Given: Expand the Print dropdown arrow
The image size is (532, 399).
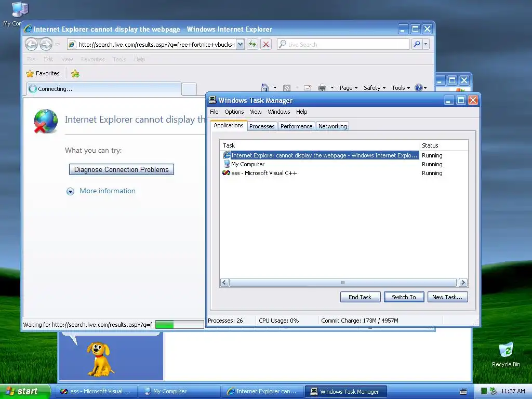Looking at the screenshot, I should point(332,87).
